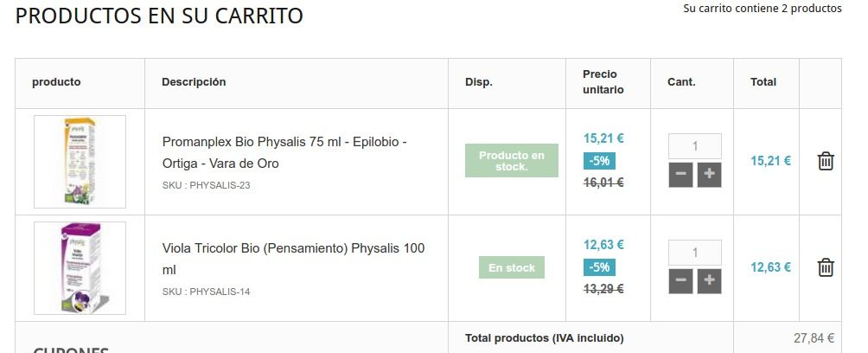This screenshot has width=868, height=353.
Task: Delete Promanplex Bio Physalis from cart
Action: pos(826,161)
